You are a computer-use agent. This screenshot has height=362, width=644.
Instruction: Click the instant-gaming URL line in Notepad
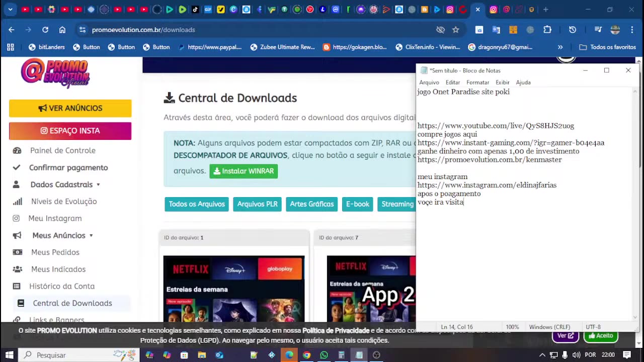pyautogui.click(x=511, y=143)
